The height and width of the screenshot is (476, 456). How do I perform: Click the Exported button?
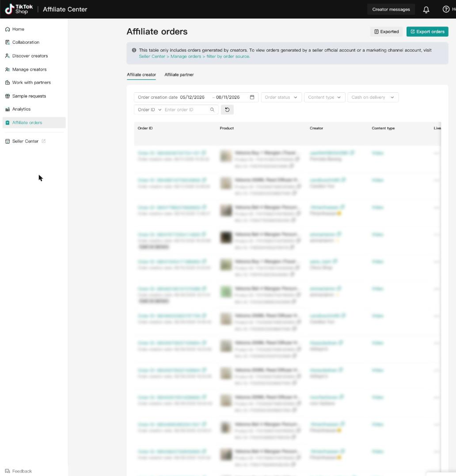(x=387, y=32)
